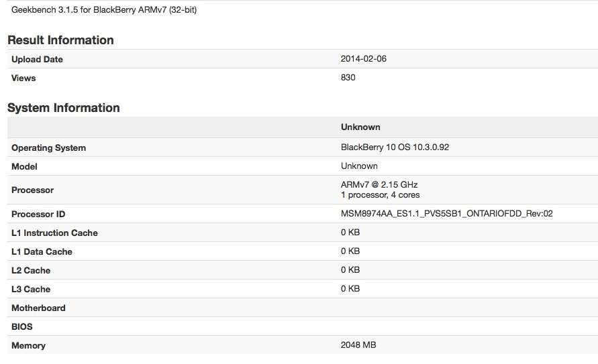Click the Result Information heading
This screenshot has height=364, width=598.
pyautogui.click(x=60, y=40)
